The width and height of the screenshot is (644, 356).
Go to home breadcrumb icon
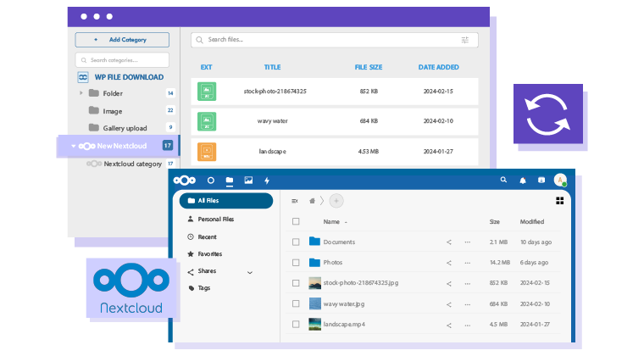coord(312,201)
